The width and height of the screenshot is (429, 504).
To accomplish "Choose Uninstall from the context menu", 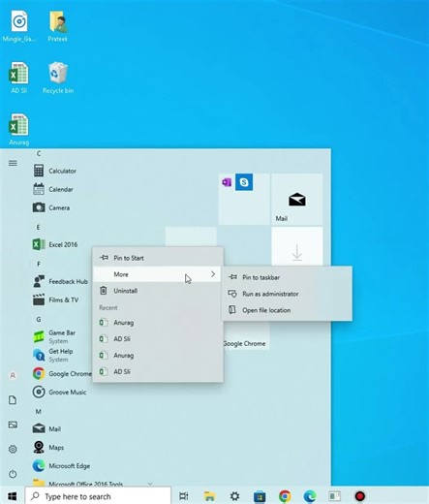I will point(158,291).
